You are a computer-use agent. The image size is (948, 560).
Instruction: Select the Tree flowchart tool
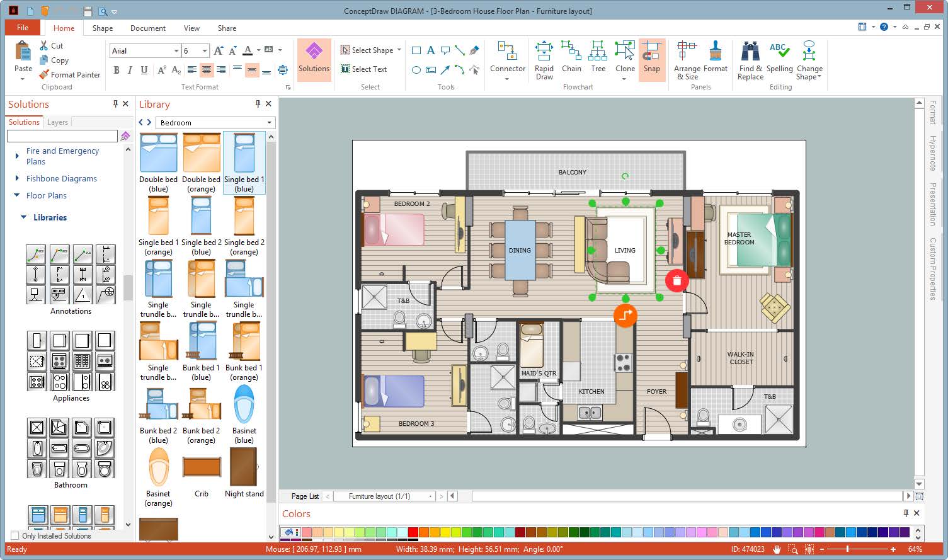coord(598,60)
